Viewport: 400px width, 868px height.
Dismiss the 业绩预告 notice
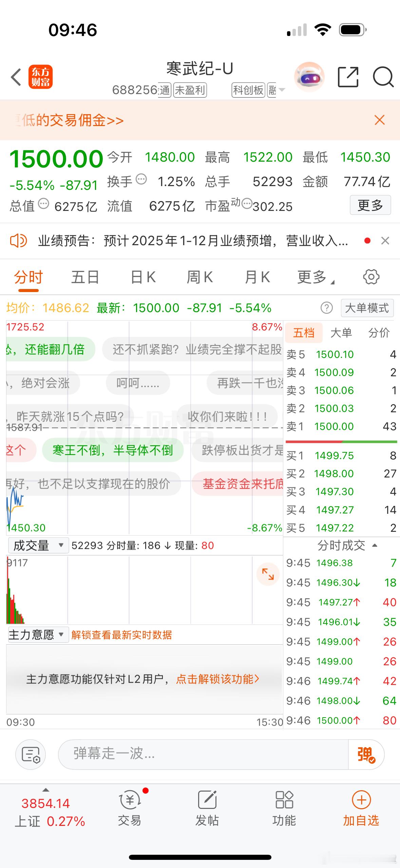point(385,241)
